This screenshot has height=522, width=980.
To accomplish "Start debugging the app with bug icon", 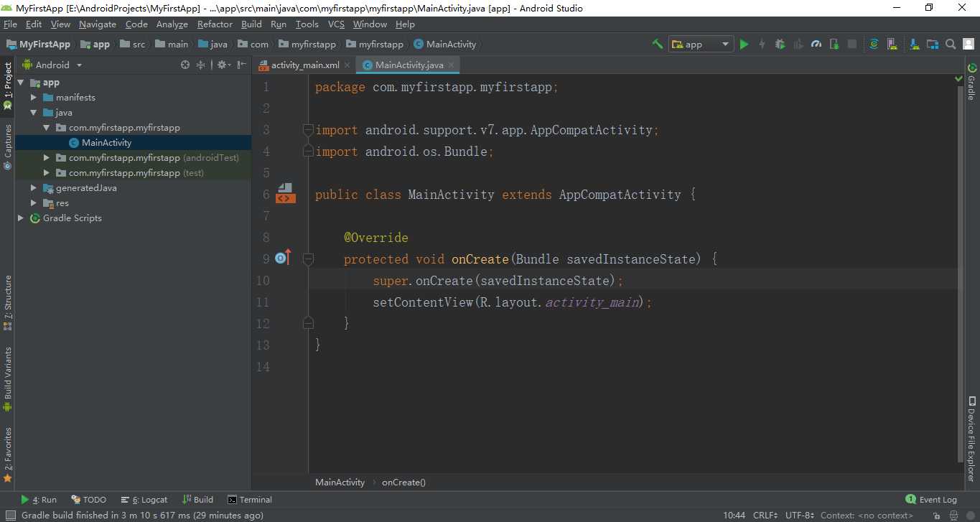I will [780, 45].
